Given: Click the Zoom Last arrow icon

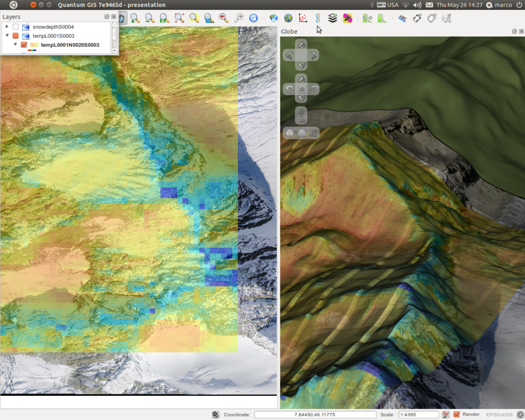Looking at the screenshot, I should click(x=224, y=18).
